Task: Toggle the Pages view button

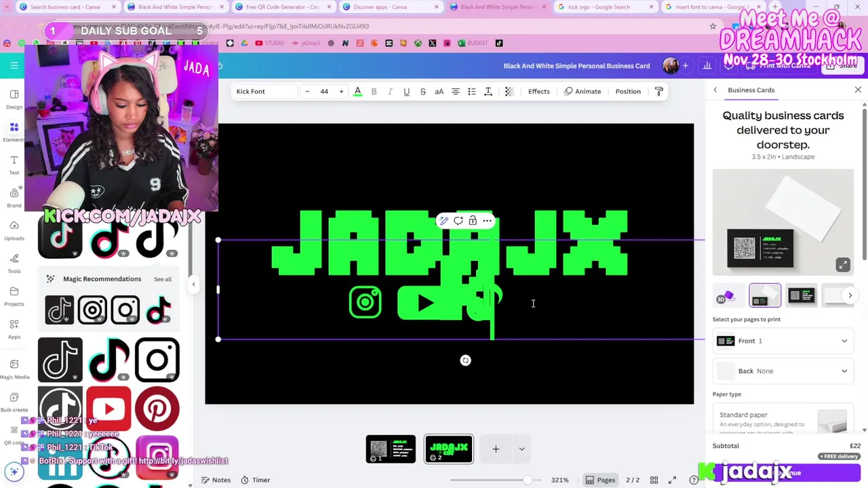Action: (600, 480)
